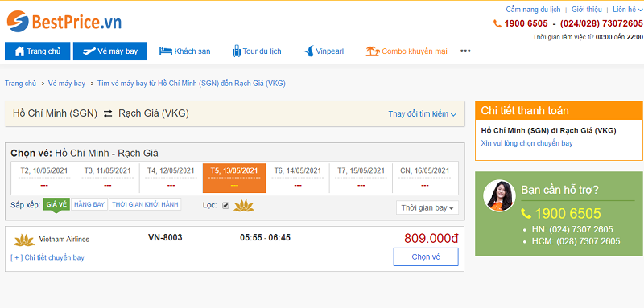The width and height of the screenshot is (644, 308).
Task: Click HN: (024) 7307 2605 line
Action: (572, 229)
